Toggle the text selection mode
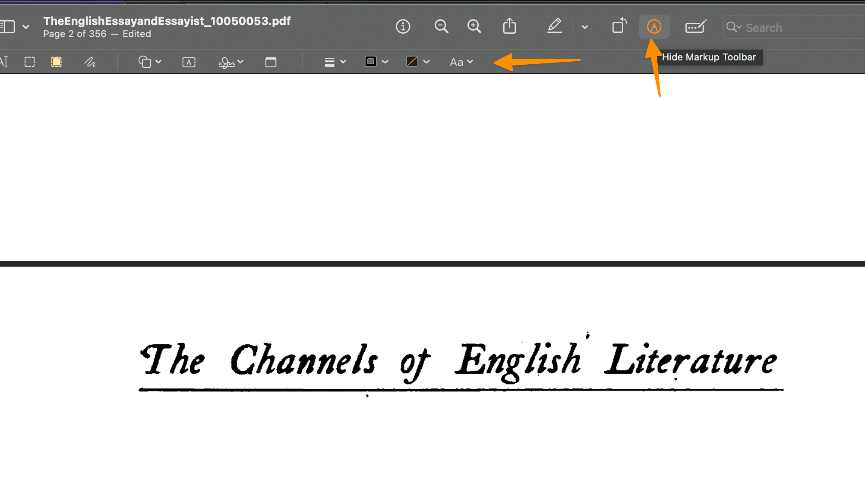This screenshot has width=865, height=504. 5,62
